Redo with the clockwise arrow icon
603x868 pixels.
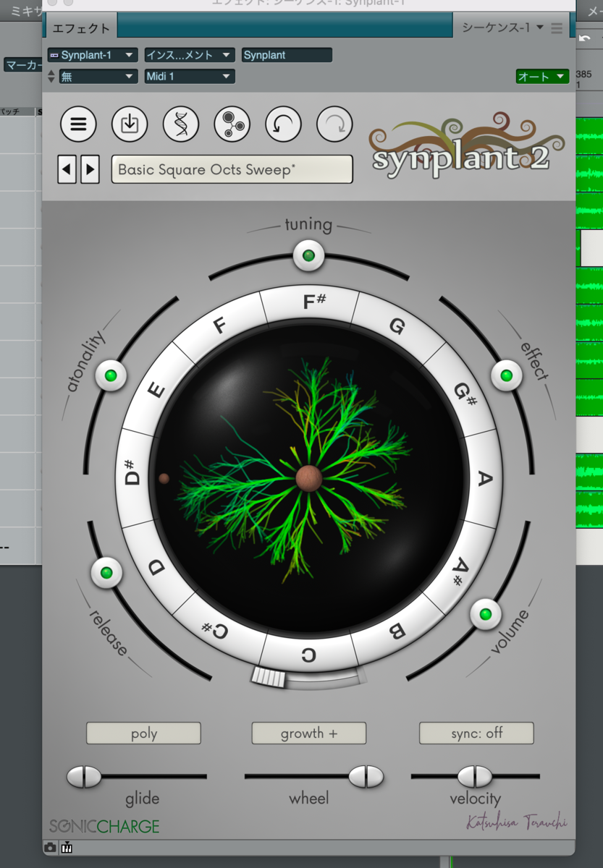pyautogui.click(x=335, y=124)
